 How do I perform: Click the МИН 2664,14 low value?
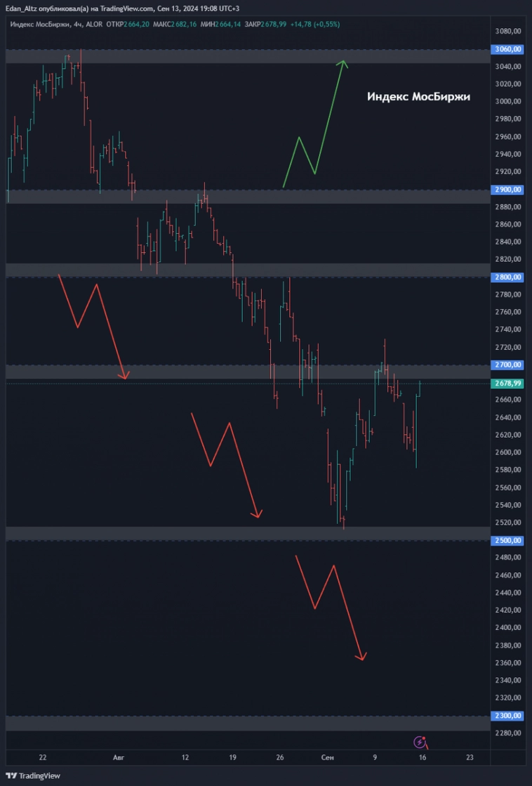pos(220,24)
